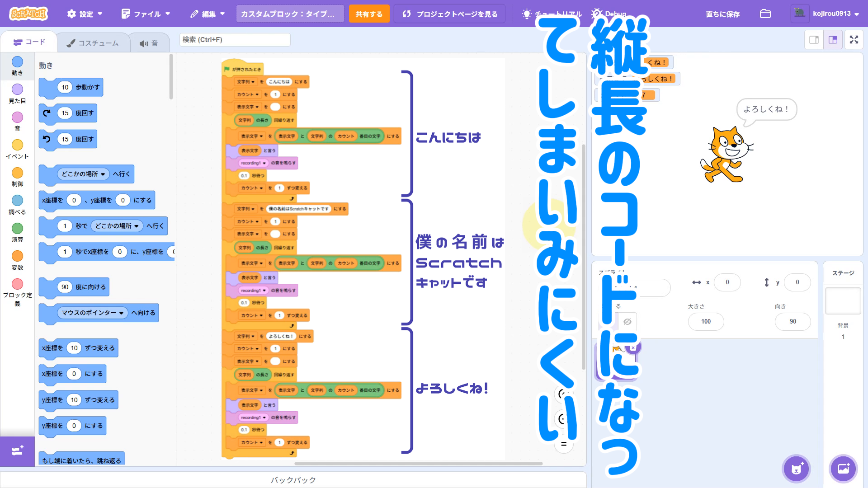Viewport: 868px width, 488px height.
Task: Click the orange Share button
Action: click(368, 14)
